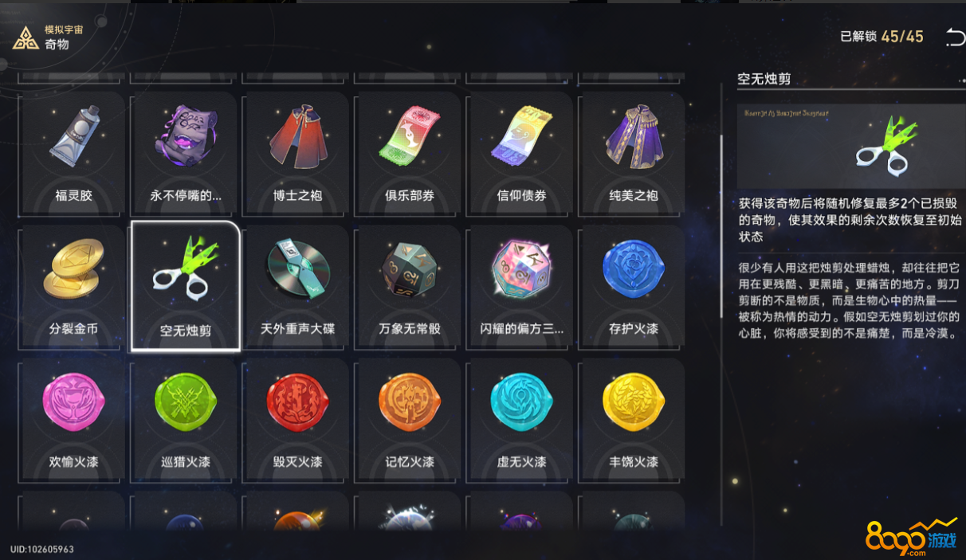Viewport: 966px width, 560px height.
Task: Select the 俱乐部券 ticket curio
Action: (x=409, y=152)
